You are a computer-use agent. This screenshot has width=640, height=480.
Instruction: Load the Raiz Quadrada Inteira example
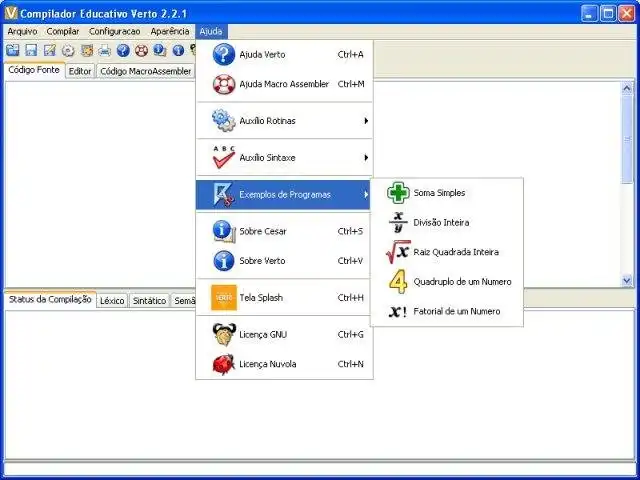447,252
